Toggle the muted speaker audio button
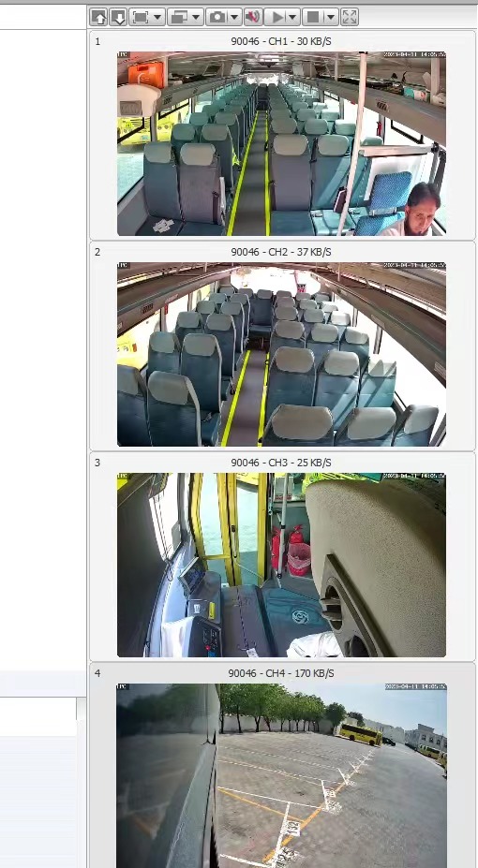478x868 pixels. pos(253,17)
